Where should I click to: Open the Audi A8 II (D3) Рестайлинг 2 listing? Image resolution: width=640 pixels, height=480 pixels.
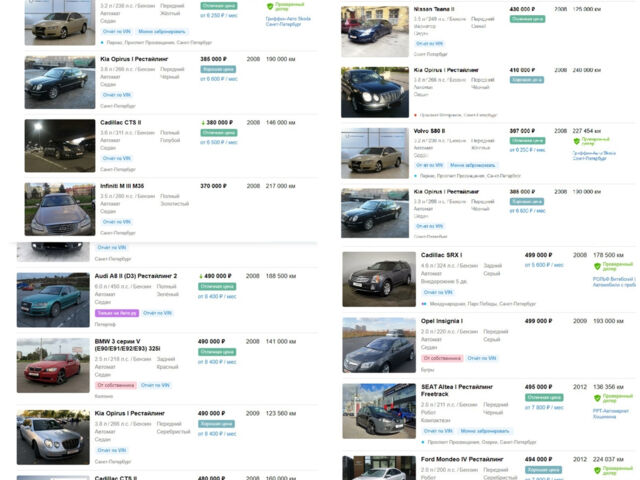136,276
